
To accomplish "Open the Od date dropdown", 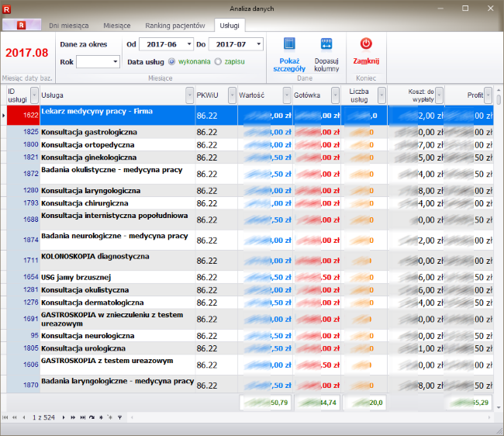I will click(188, 44).
